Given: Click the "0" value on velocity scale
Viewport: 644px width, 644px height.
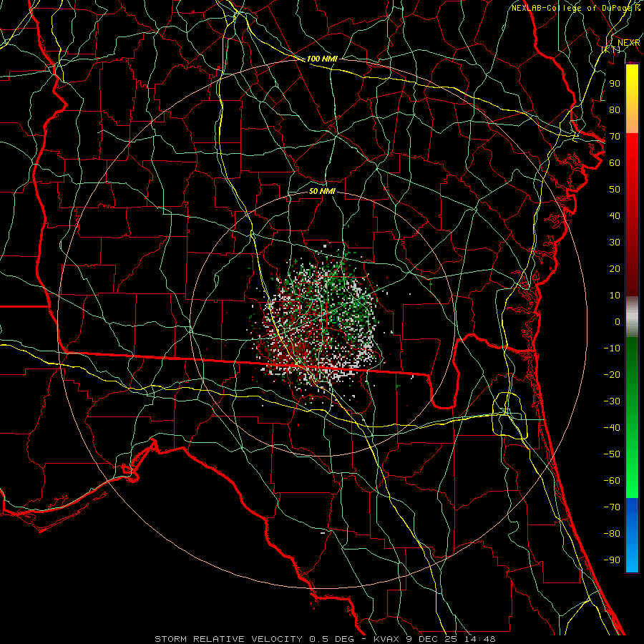Looking at the screenshot, I should pos(618,321).
